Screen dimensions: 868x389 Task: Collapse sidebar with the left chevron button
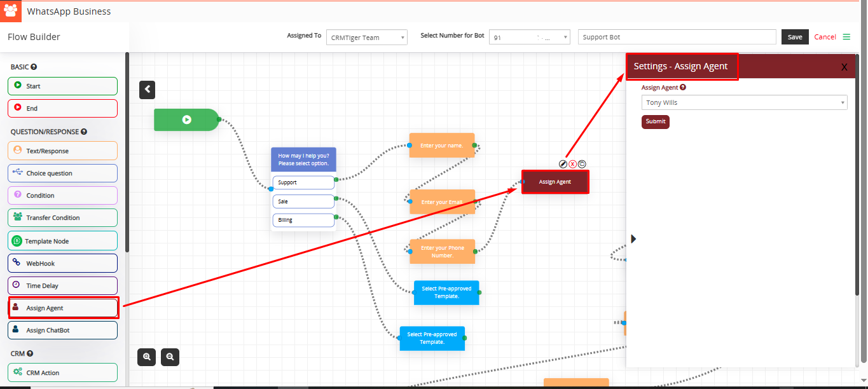point(148,90)
